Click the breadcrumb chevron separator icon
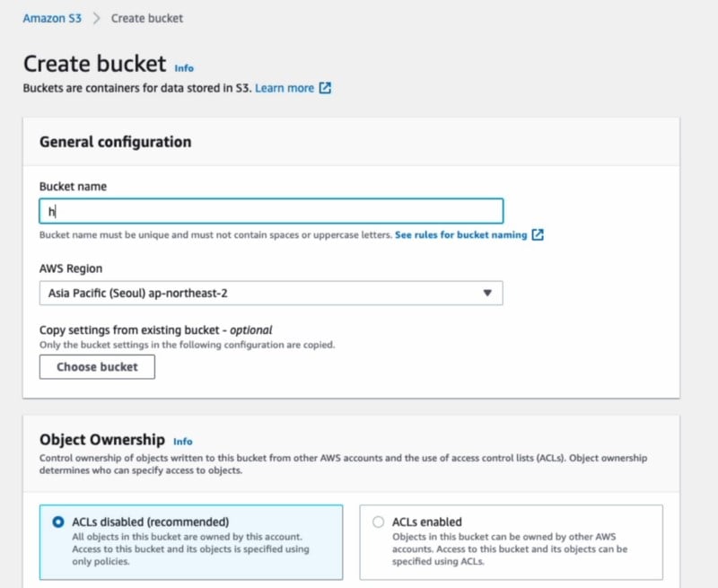The width and height of the screenshot is (718, 588). click(96, 18)
